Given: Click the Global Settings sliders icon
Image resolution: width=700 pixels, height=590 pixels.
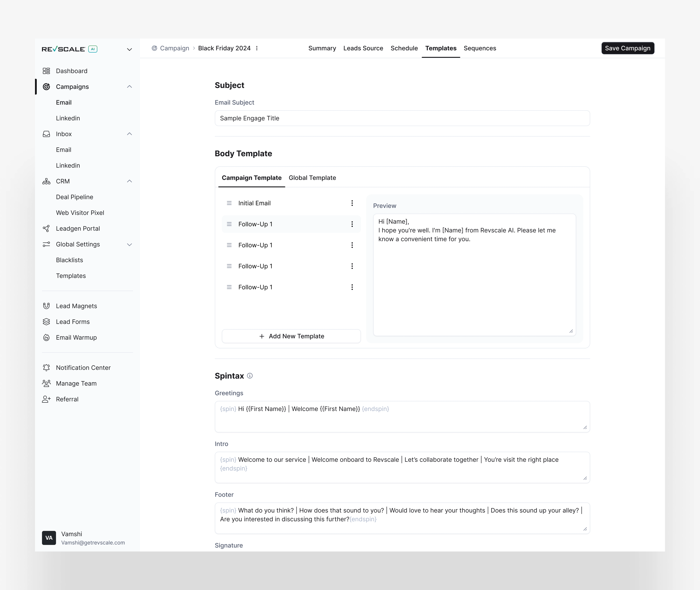Looking at the screenshot, I should (x=46, y=244).
